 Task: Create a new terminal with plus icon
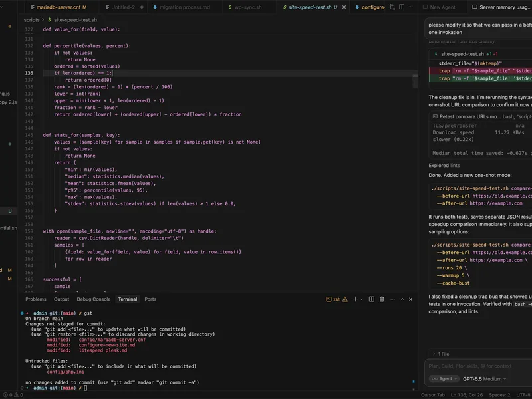(x=355, y=299)
